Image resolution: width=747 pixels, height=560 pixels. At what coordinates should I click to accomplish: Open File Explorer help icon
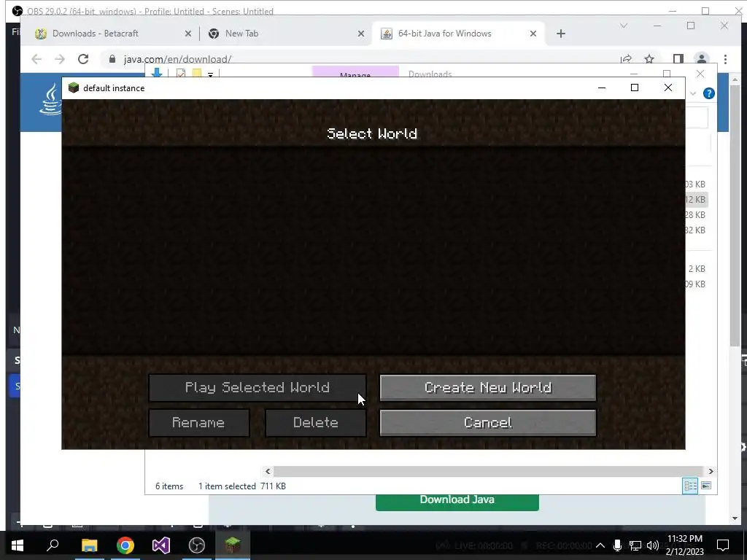708,93
